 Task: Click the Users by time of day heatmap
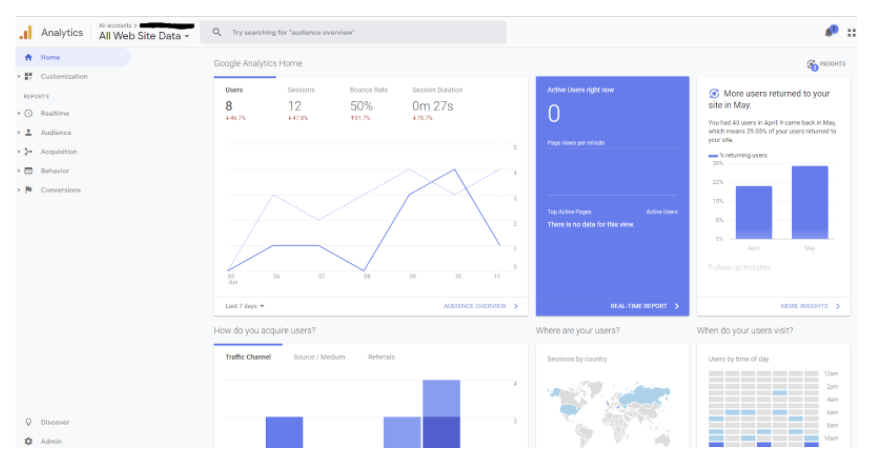coord(764,408)
